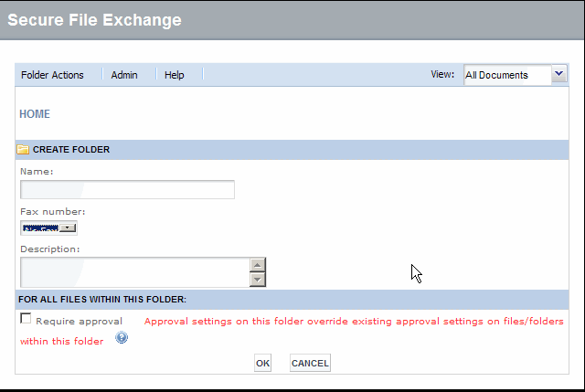Enable the Require approval checkbox

coord(26,319)
